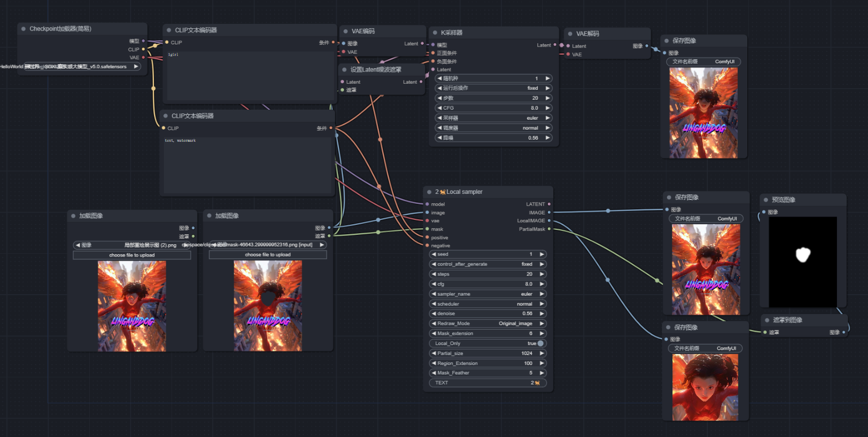Collapse the 遮罩到图像 node via its title dot

pyautogui.click(x=766, y=320)
